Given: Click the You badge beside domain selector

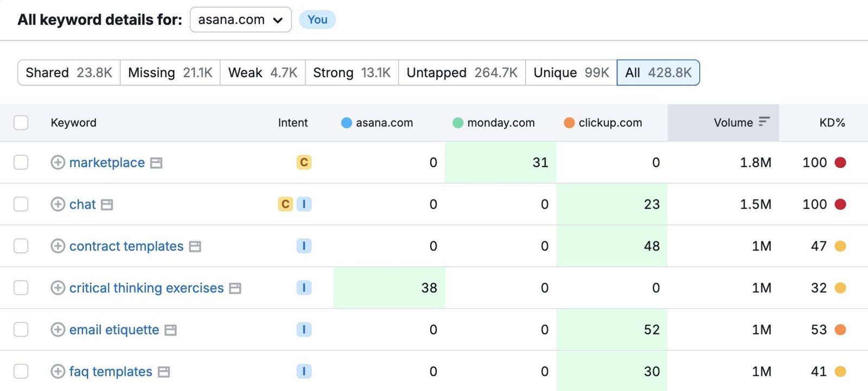Looking at the screenshot, I should 317,20.
